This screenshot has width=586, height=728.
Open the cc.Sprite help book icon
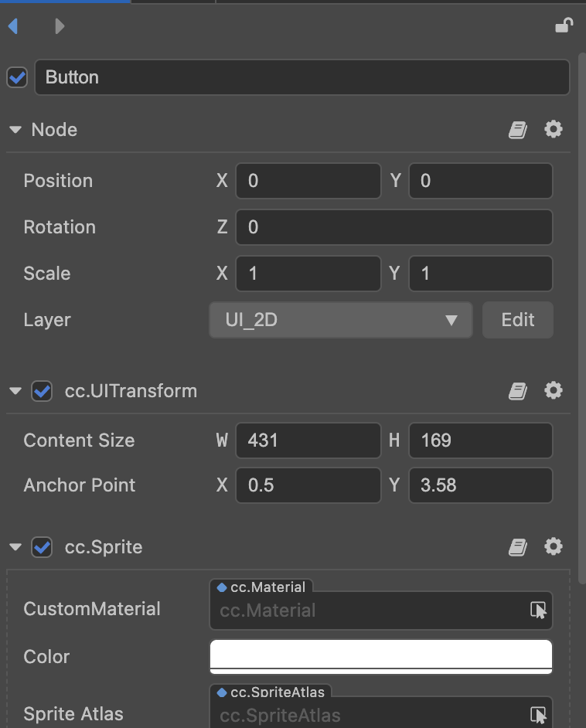point(518,547)
